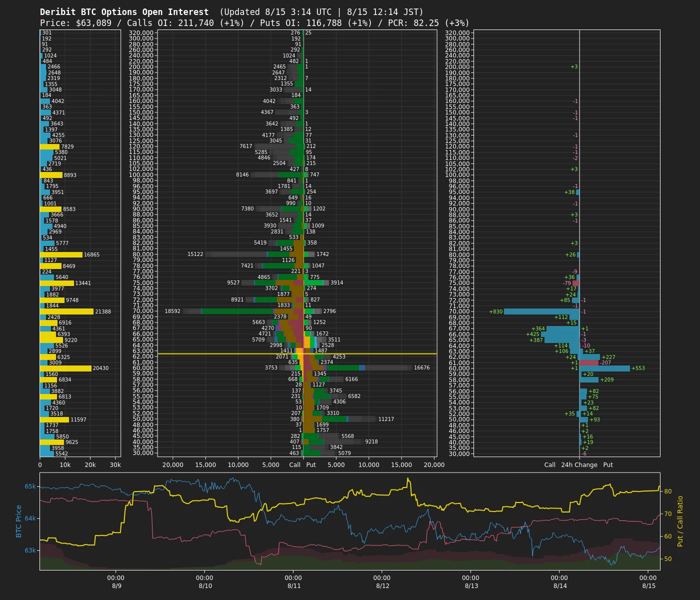Screen dimensions: 700x600
Task: Click the large +830 call change bar
Action: pos(541,311)
